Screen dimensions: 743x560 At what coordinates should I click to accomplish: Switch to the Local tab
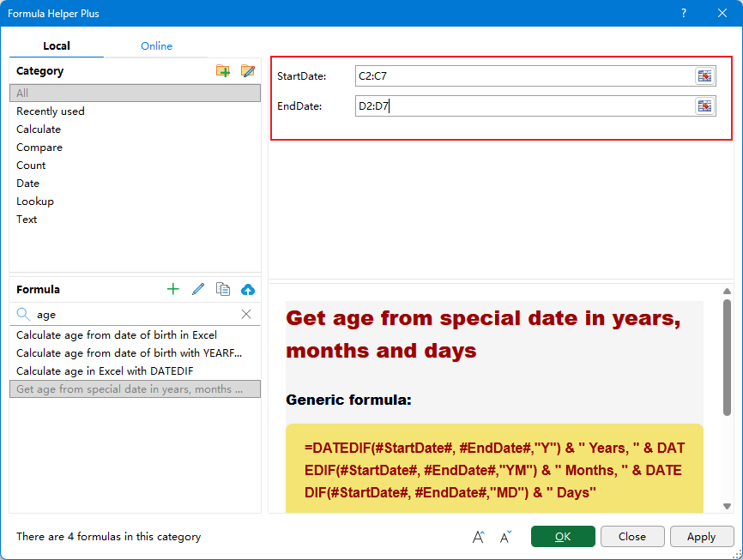coord(57,46)
